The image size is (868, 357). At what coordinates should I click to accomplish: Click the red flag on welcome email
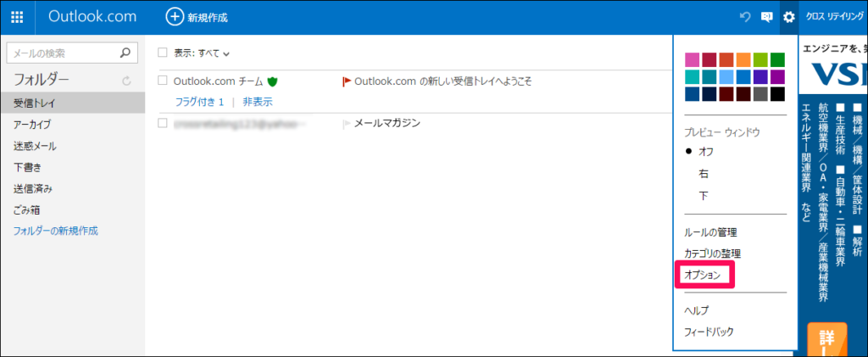tap(346, 81)
